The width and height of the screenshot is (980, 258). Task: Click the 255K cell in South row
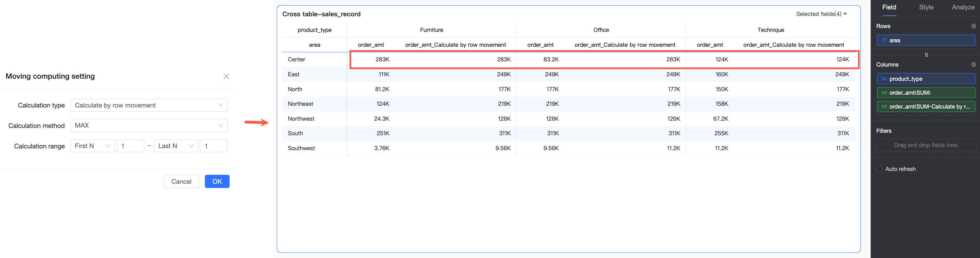pyautogui.click(x=721, y=134)
